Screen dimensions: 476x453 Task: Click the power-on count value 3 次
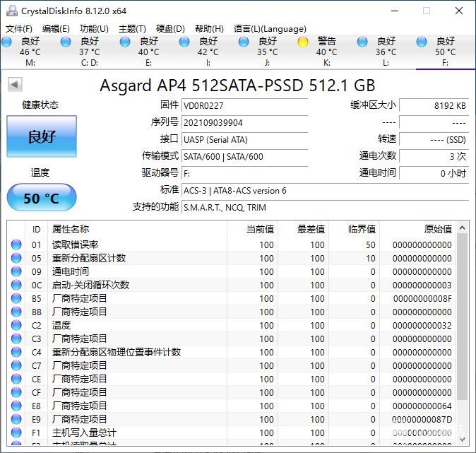[x=434, y=157]
